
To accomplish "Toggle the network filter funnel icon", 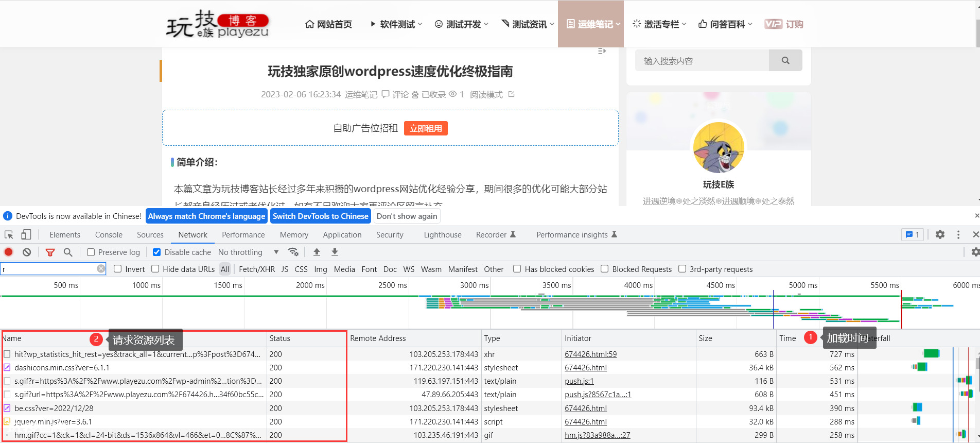I will 50,252.
